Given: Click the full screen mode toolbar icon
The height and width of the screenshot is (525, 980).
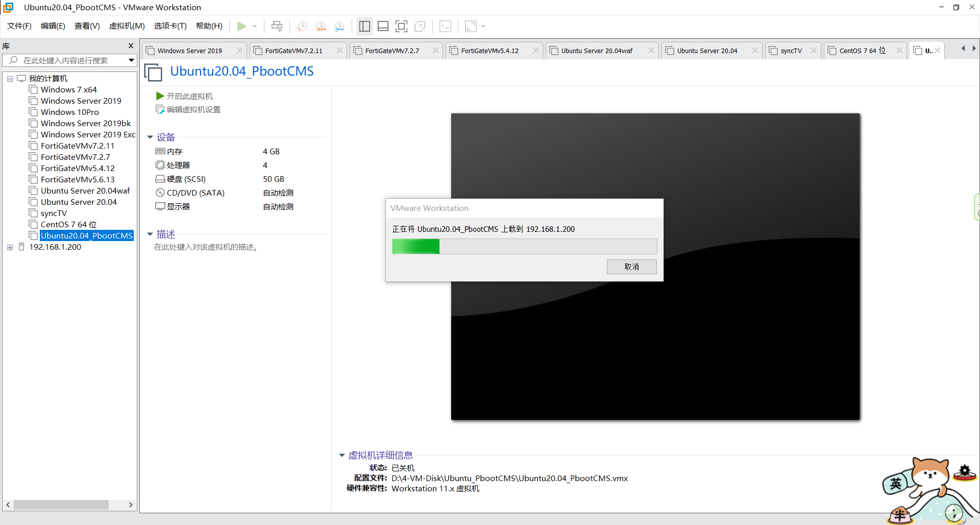Looking at the screenshot, I should pos(402,26).
